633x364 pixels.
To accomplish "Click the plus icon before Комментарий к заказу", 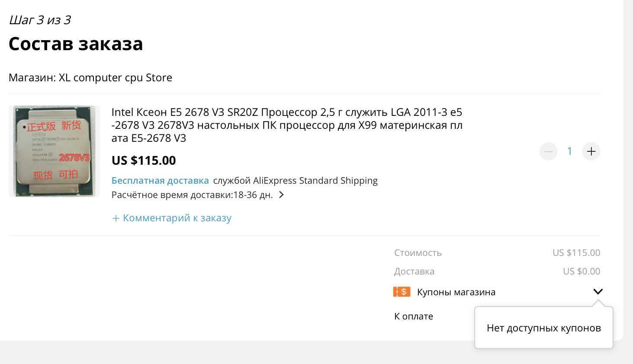I will [116, 218].
